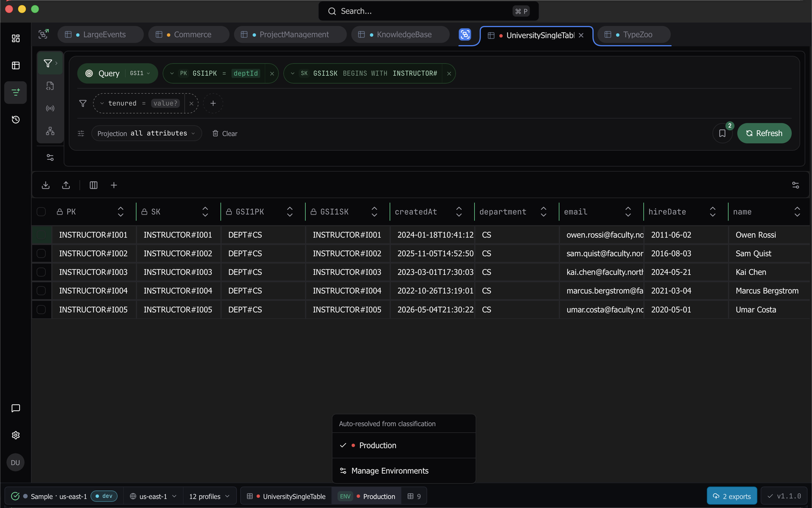Viewport: 812px width, 508px height.
Task: Click the deptId value in GSI1PK condition
Action: pos(246,73)
